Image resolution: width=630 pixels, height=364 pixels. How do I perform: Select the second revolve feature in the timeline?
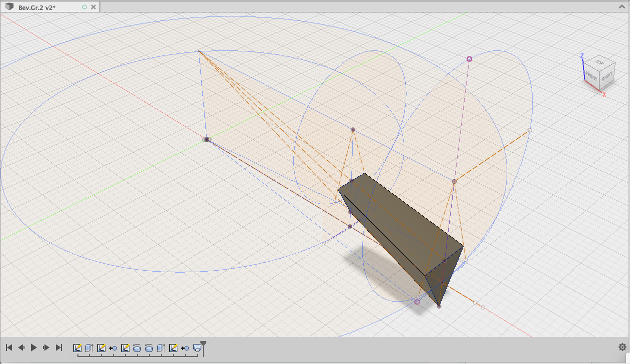pyautogui.click(x=149, y=348)
